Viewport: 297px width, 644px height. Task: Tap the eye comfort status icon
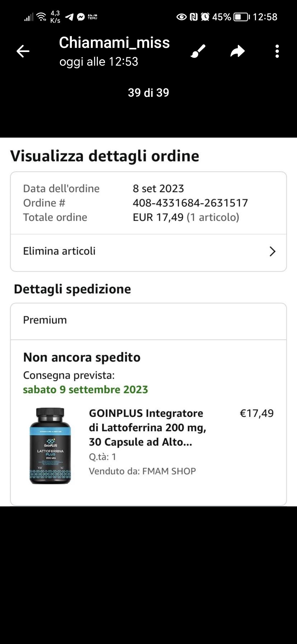tap(182, 17)
